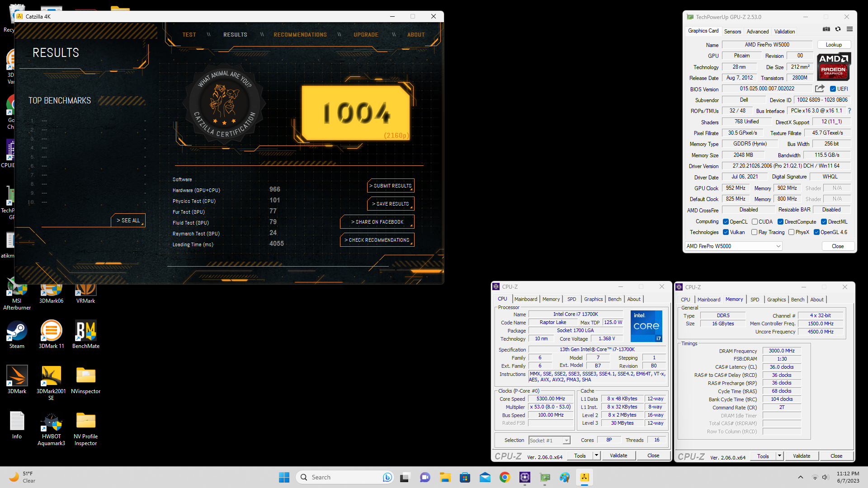The width and height of the screenshot is (868, 488).
Task: Click SAVE RESULTS in Catzilla
Action: tap(391, 204)
